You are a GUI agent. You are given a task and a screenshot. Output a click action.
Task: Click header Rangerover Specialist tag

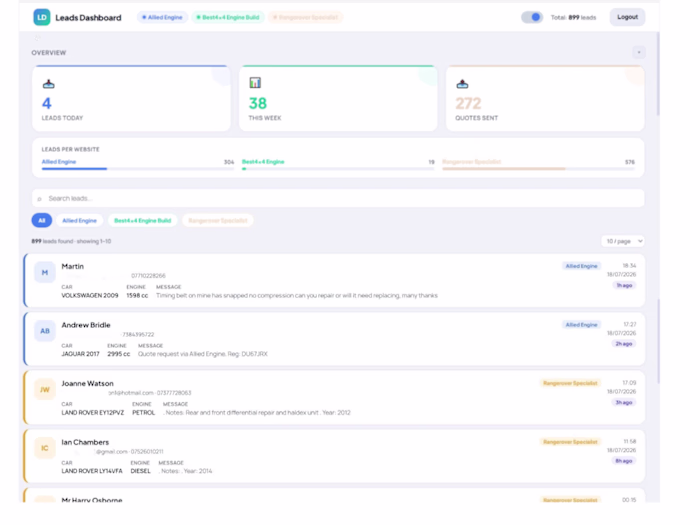(x=305, y=17)
